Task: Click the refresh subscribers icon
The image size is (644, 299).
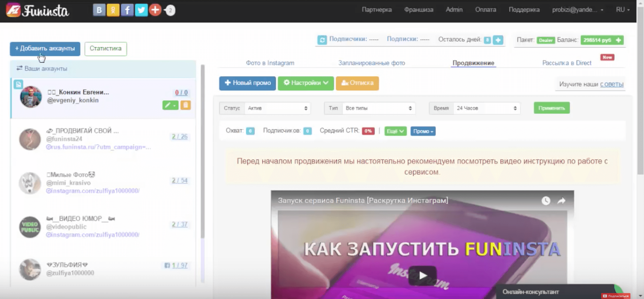Action: 322,40
